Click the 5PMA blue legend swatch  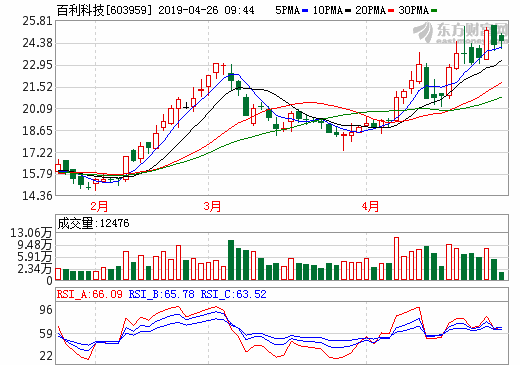tap(305, 11)
